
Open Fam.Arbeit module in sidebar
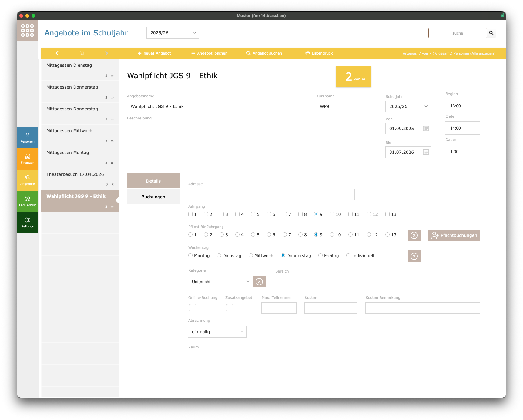[x=28, y=201]
